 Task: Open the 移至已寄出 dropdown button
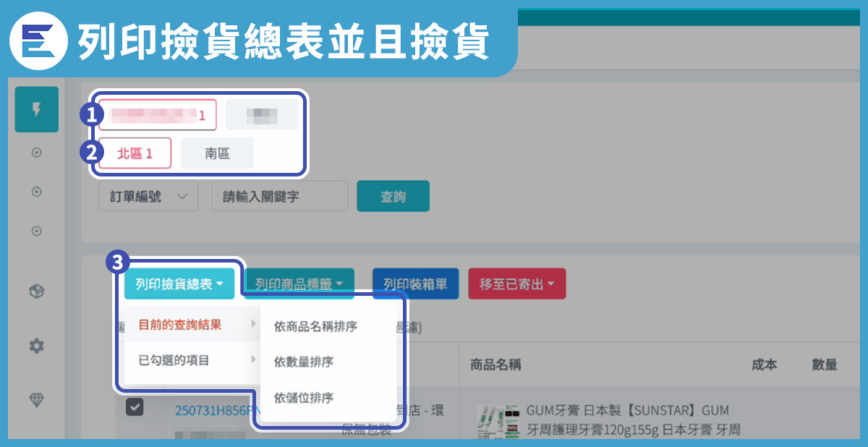[x=517, y=284]
